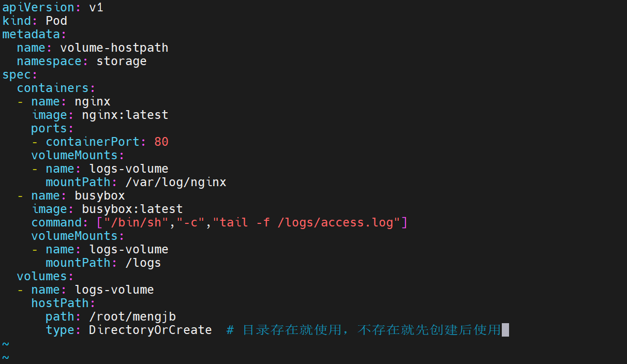Place cursor on the Pod kind value
The width and height of the screenshot is (627, 364).
pyautogui.click(x=56, y=21)
